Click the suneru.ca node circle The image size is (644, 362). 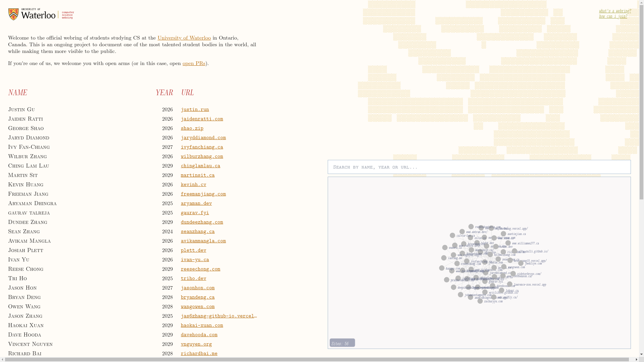coord(445,248)
